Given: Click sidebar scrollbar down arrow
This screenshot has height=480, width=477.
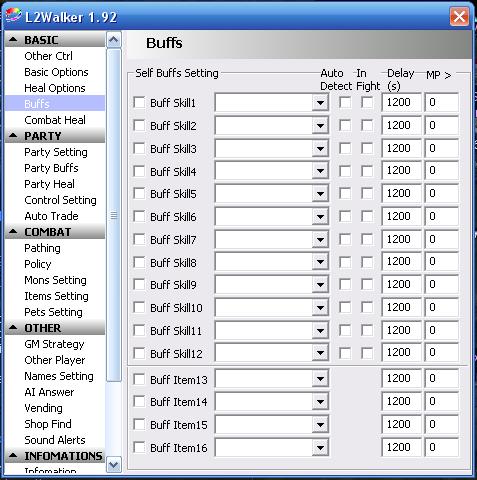Looking at the screenshot, I should tap(113, 465).
